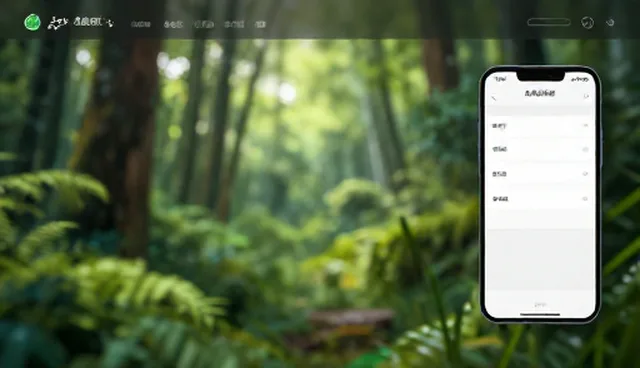Click the pill-shaped search field in navbar
The image size is (640, 368).
[x=549, y=22]
